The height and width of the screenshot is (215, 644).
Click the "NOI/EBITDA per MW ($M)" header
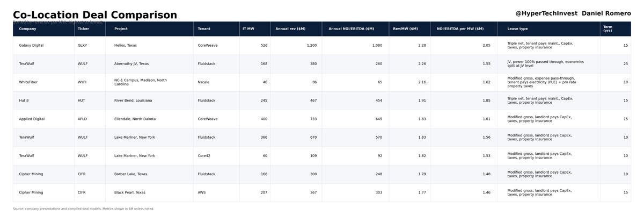[x=460, y=28]
